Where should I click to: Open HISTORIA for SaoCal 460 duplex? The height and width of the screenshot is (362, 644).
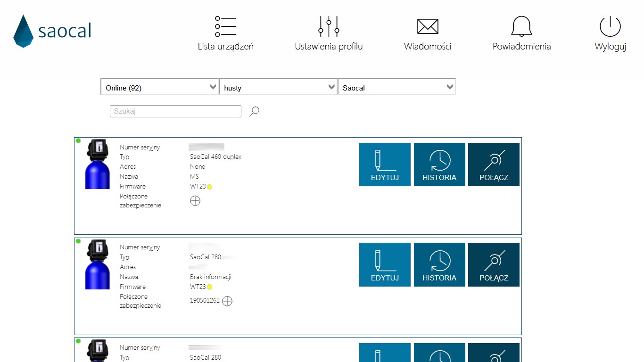pos(439,165)
